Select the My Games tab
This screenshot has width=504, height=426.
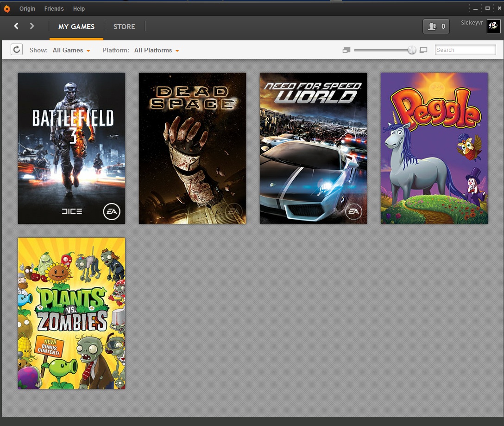(x=76, y=27)
